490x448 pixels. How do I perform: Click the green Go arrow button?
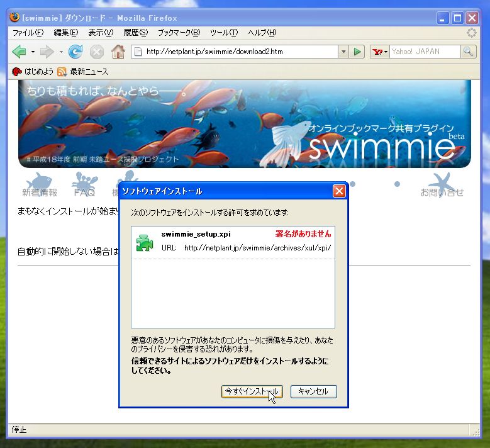point(357,52)
